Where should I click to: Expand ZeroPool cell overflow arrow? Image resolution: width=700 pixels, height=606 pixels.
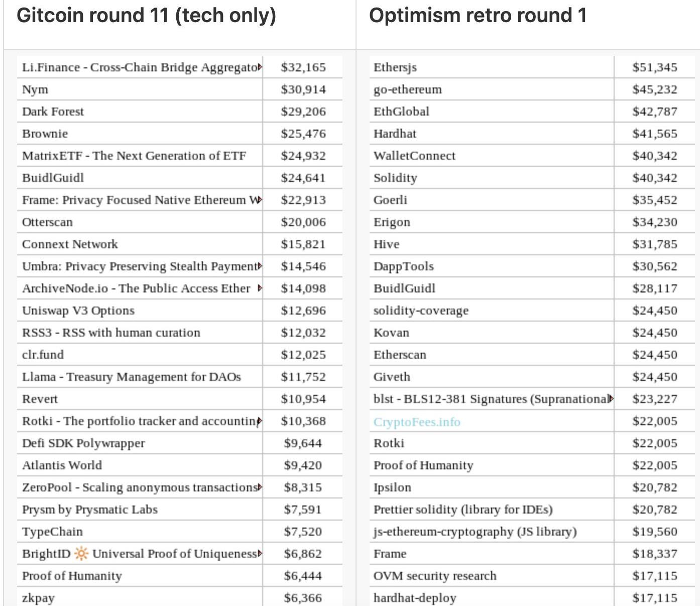coord(260,487)
